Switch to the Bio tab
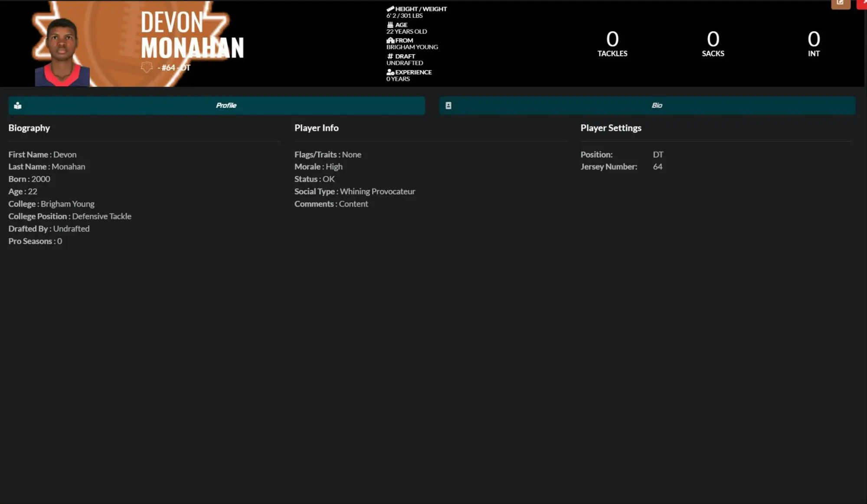 647,105
